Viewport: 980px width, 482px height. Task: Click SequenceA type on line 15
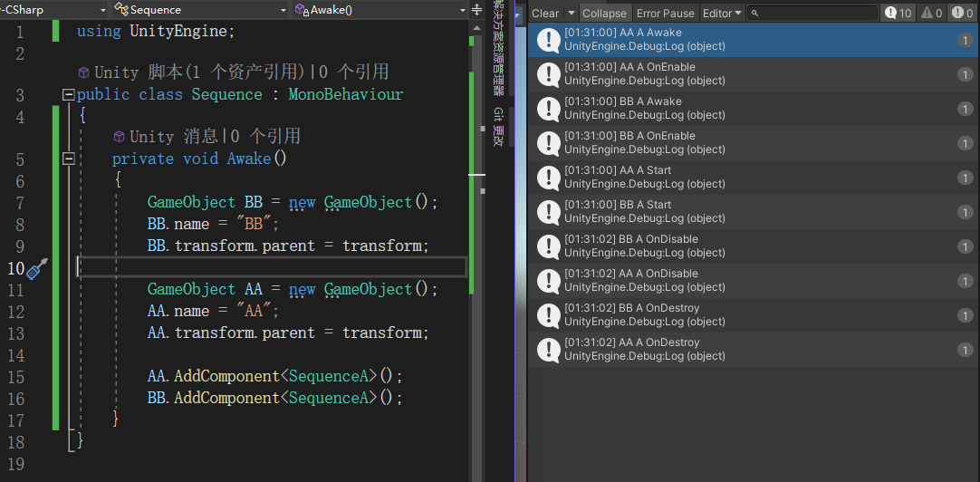point(333,376)
